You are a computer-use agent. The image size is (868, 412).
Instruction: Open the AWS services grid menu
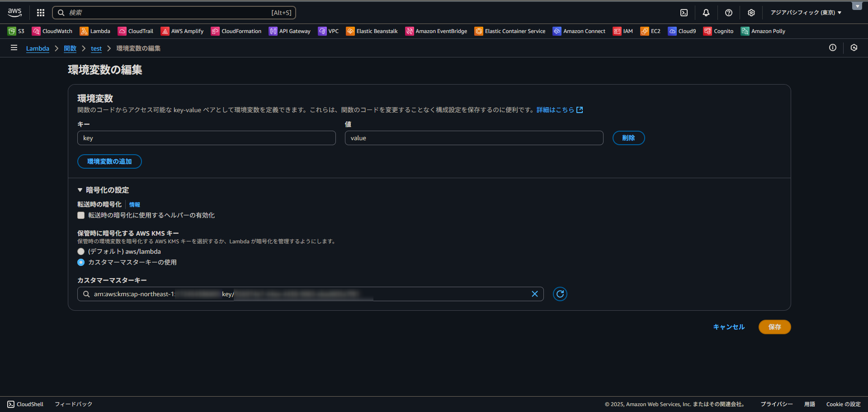click(x=41, y=13)
